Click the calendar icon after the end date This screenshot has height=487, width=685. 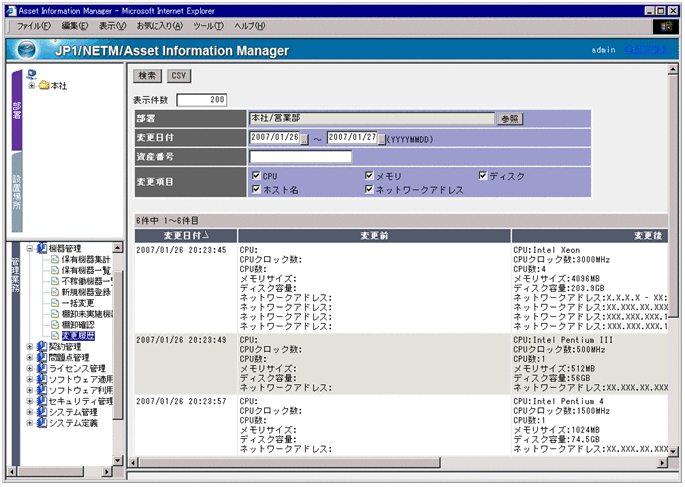click(x=382, y=138)
